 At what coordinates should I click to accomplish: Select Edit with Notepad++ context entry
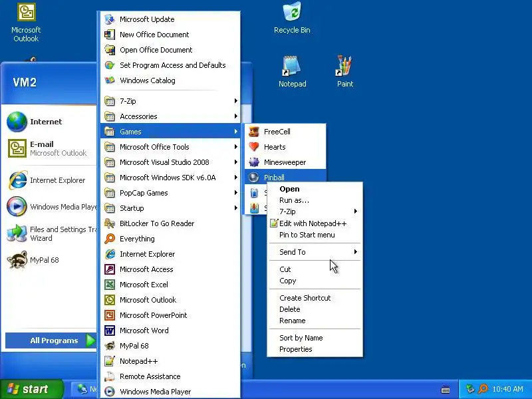point(315,223)
